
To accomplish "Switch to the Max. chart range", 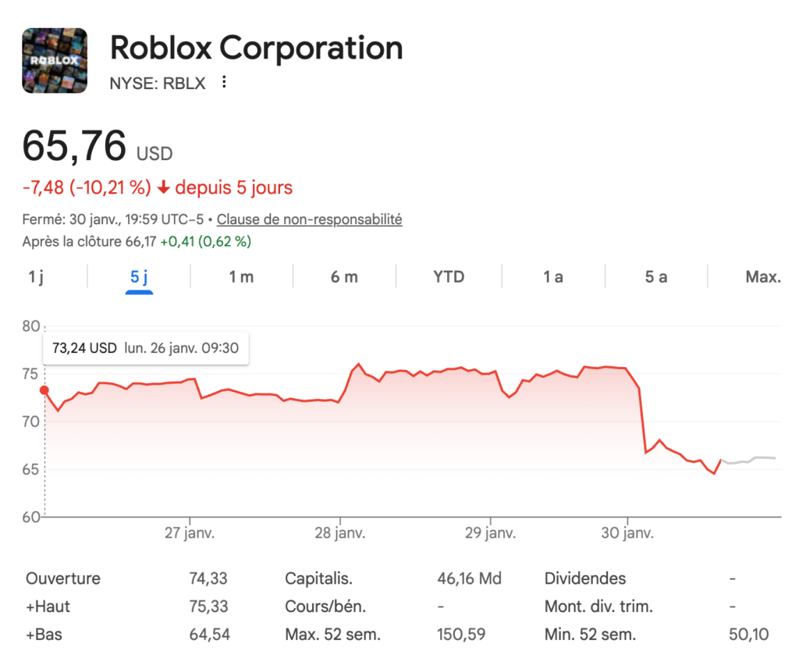I will coord(761,276).
